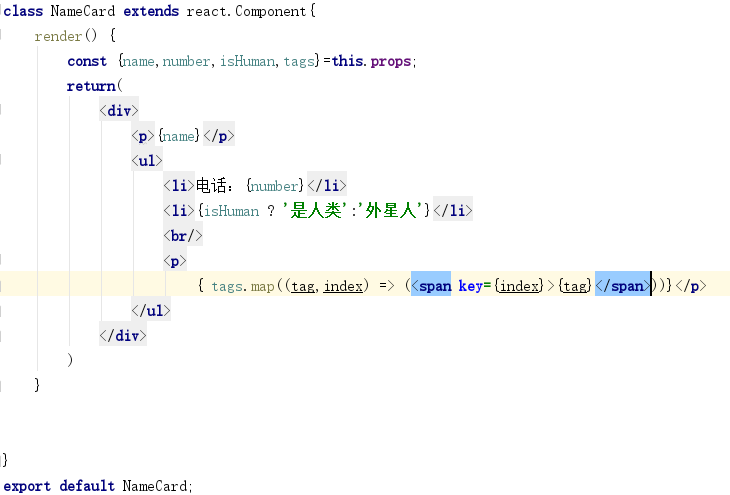Click the opening <div> tag
The height and width of the screenshot is (495, 730).
point(119,111)
